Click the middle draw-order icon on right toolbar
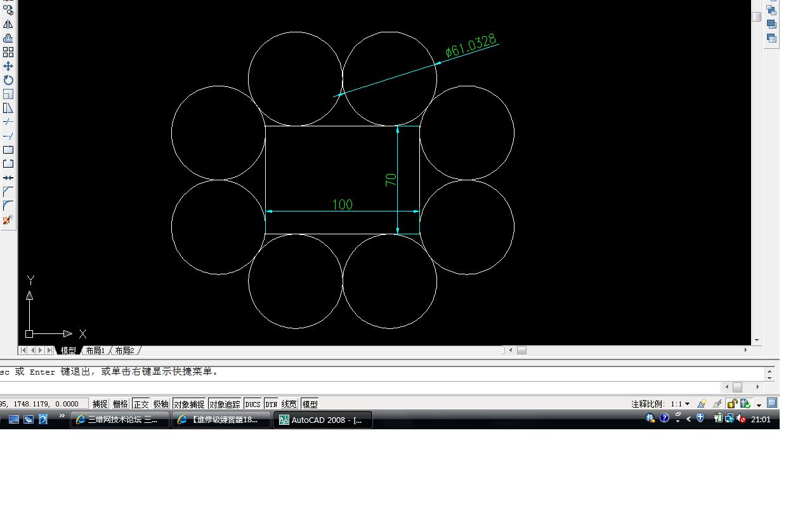Viewport: 812px width, 508px height. pyautogui.click(x=771, y=24)
